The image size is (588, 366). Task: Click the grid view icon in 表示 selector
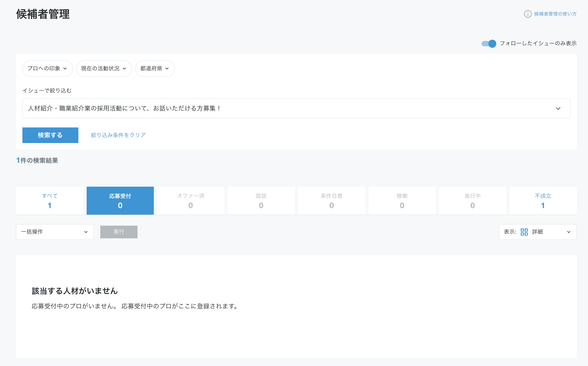pos(524,232)
